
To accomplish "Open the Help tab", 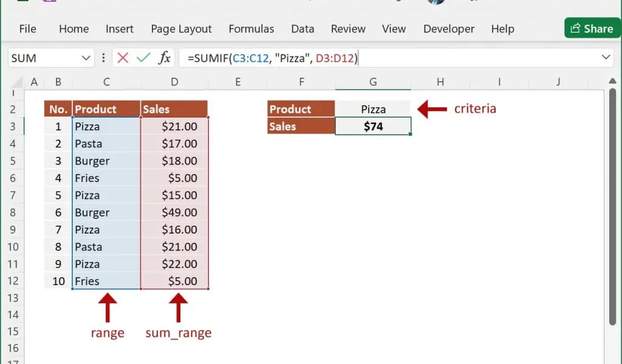I will (x=502, y=29).
